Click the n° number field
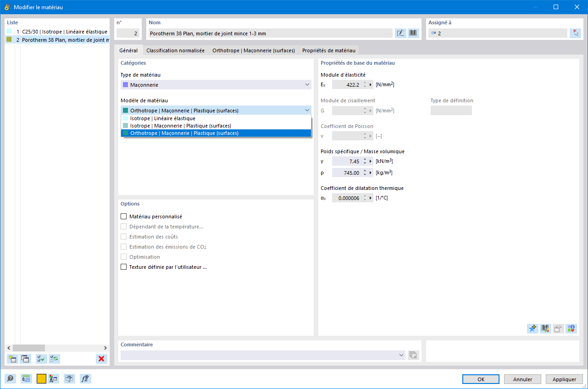 coord(128,33)
